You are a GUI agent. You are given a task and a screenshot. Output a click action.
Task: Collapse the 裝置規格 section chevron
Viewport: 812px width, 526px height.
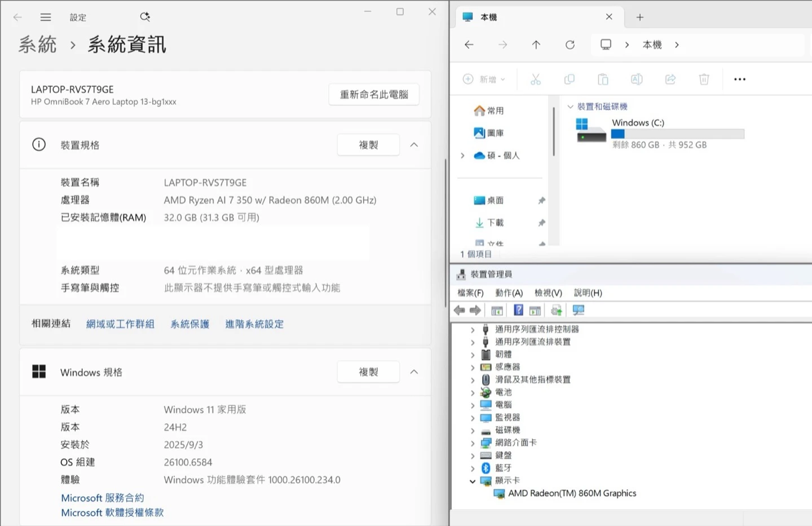[x=414, y=145]
